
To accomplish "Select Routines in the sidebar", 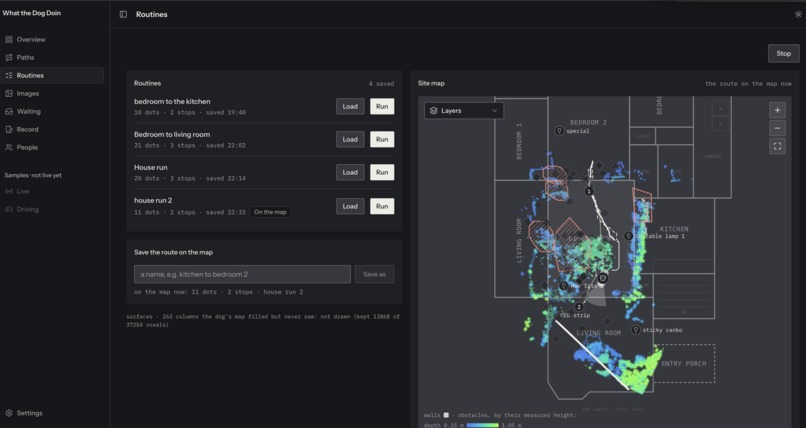I will [51, 76].
